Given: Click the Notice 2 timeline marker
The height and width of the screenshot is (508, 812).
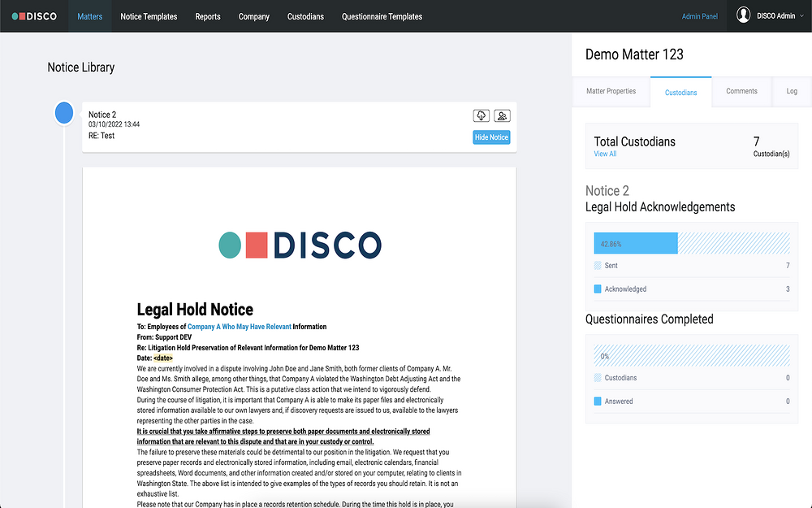Looking at the screenshot, I should tap(64, 113).
